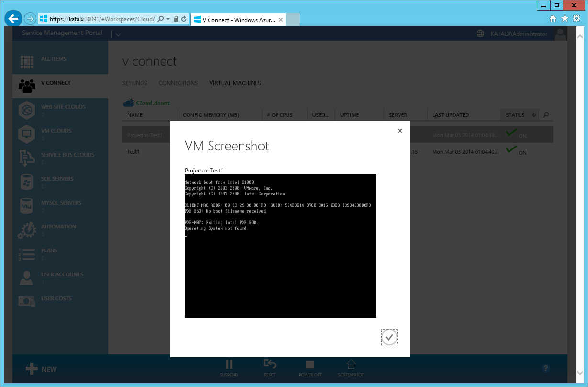The height and width of the screenshot is (387, 588).
Task: Sort by Config Memory (MB) column
Action: click(220, 115)
